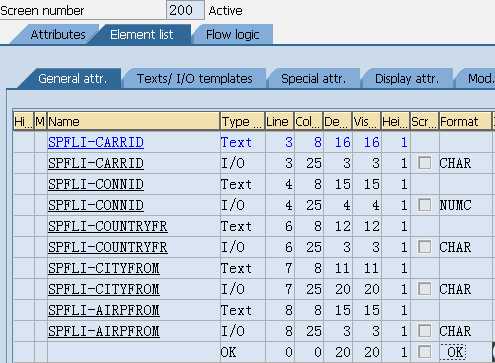Open the SPFLI-AIRPFROM Text element link
Viewport: 495px width, 363px height.
click(x=104, y=310)
